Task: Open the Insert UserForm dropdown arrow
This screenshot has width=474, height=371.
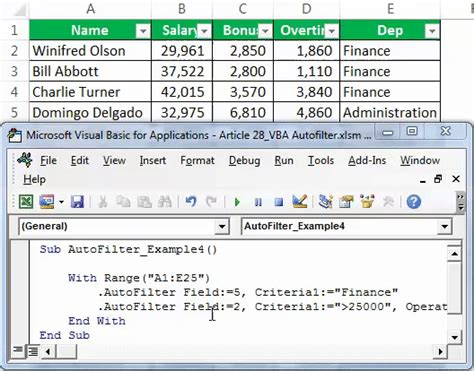Action: pos(61,202)
